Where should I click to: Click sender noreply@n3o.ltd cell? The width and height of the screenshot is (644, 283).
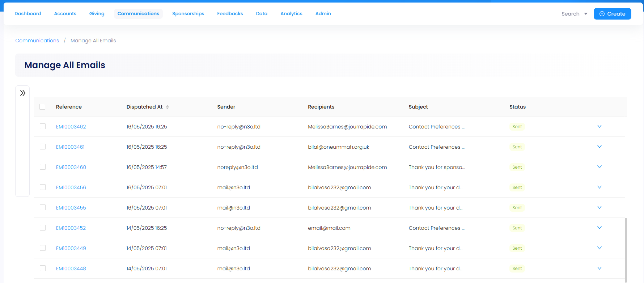click(237, 167)
